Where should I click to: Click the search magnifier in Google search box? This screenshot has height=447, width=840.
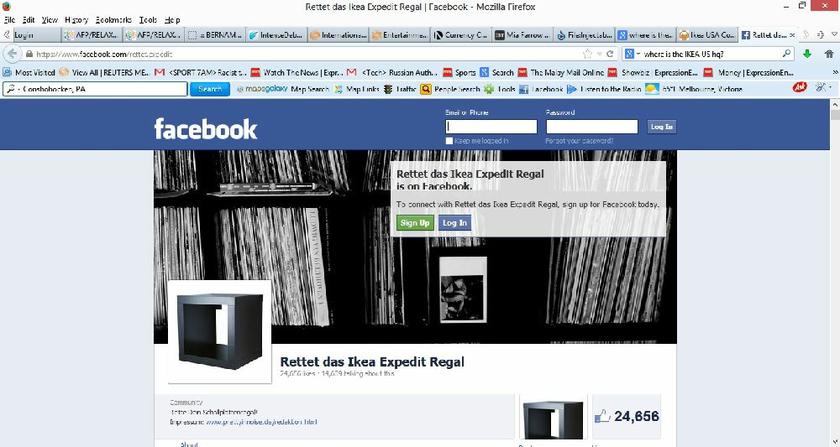click(x=786, y=54)
